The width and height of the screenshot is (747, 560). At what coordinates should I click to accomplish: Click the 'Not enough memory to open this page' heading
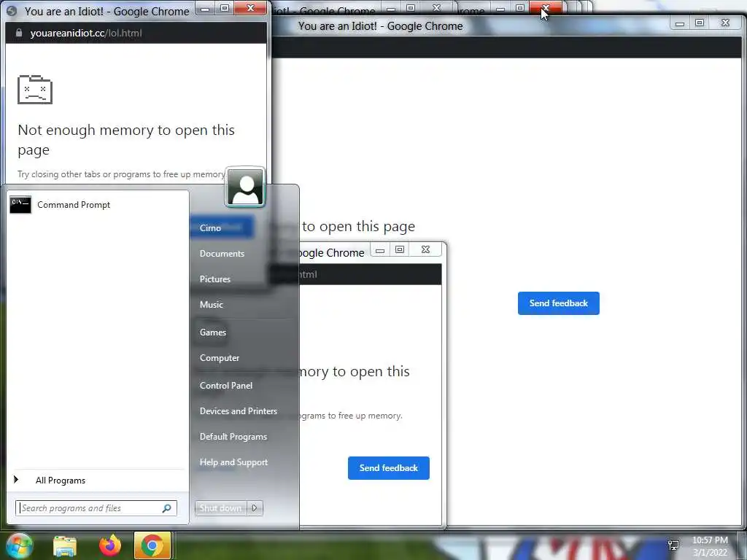pyautogui.click(x=126, y=139)
